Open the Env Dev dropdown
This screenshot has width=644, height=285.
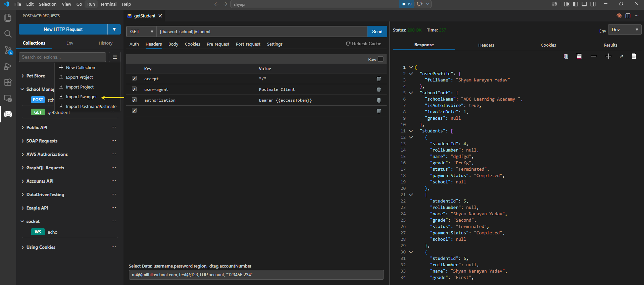[625, 30]
